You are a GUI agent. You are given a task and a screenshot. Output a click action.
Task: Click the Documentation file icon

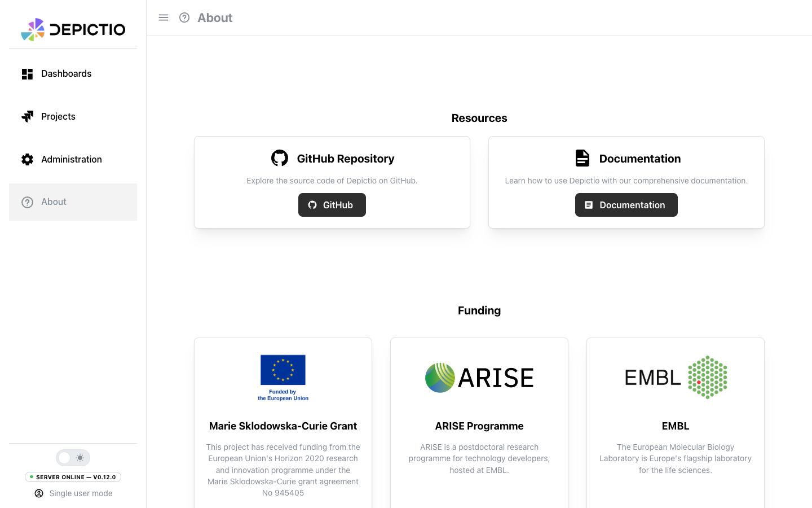pos(582,158)
